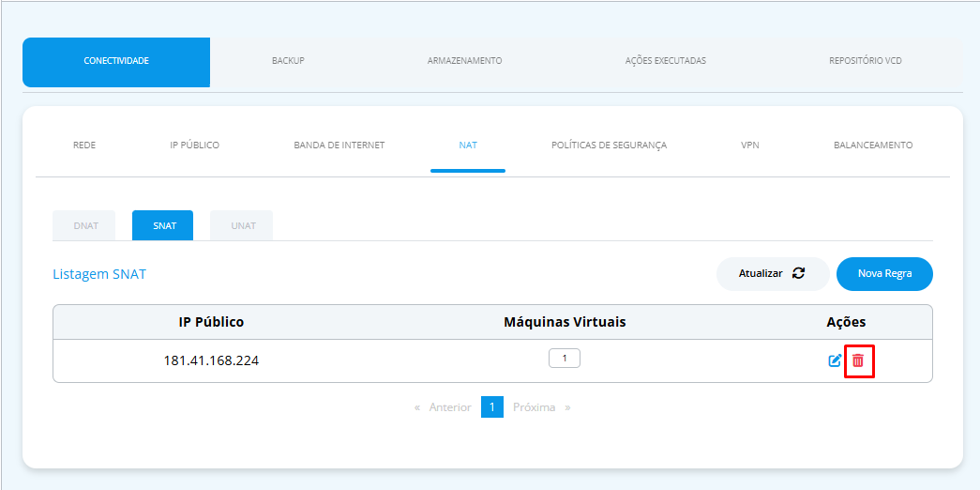Go to Próxima page
This screenshot has height=490, width=980.
coord(541,407)
